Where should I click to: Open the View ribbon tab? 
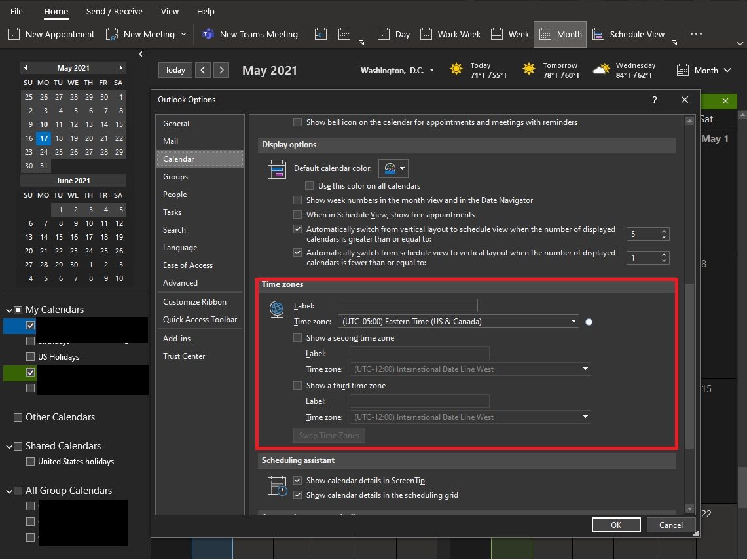pos(170,11)
